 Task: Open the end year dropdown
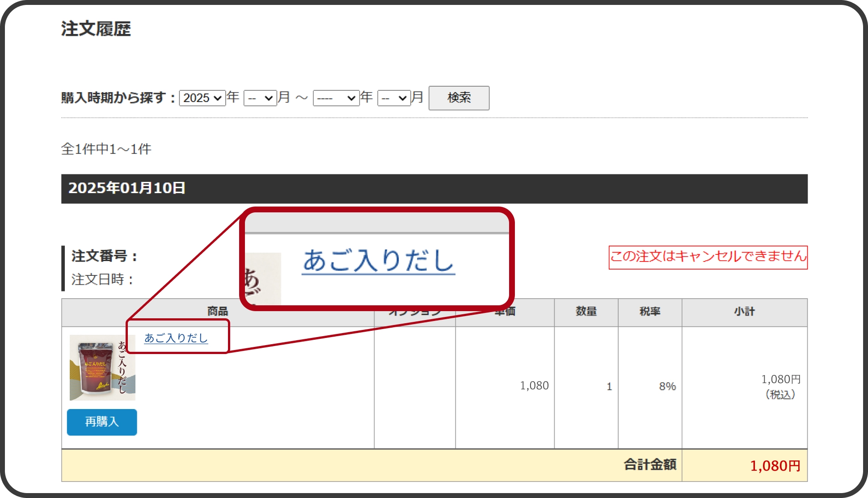point(336,98)
